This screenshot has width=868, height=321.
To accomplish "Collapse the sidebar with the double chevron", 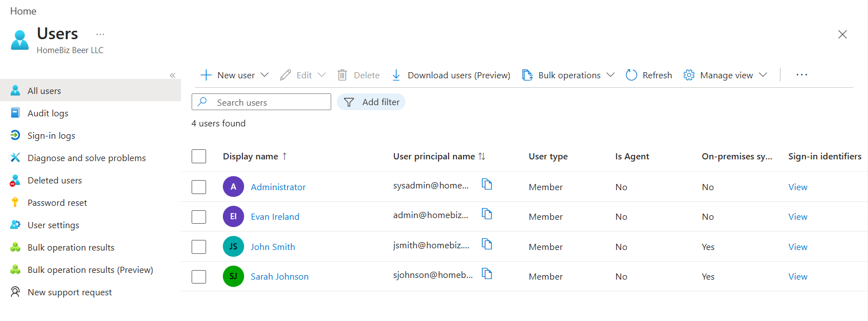I will (x=173, y=75).
